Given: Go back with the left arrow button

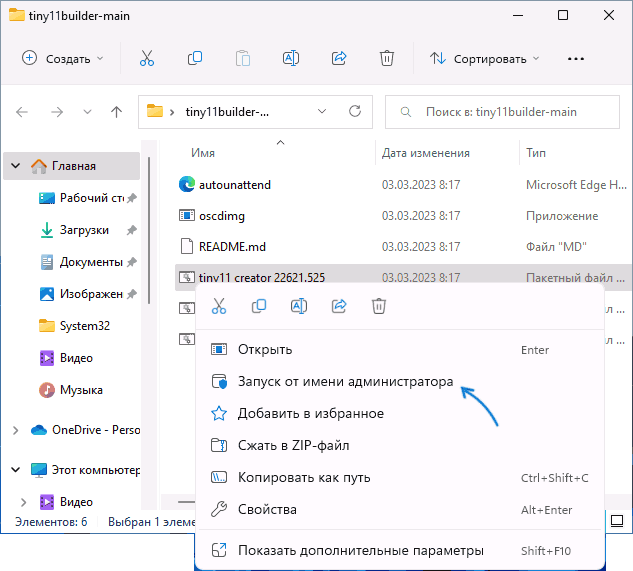Looking at the screenshot, I should coord(22,112).
